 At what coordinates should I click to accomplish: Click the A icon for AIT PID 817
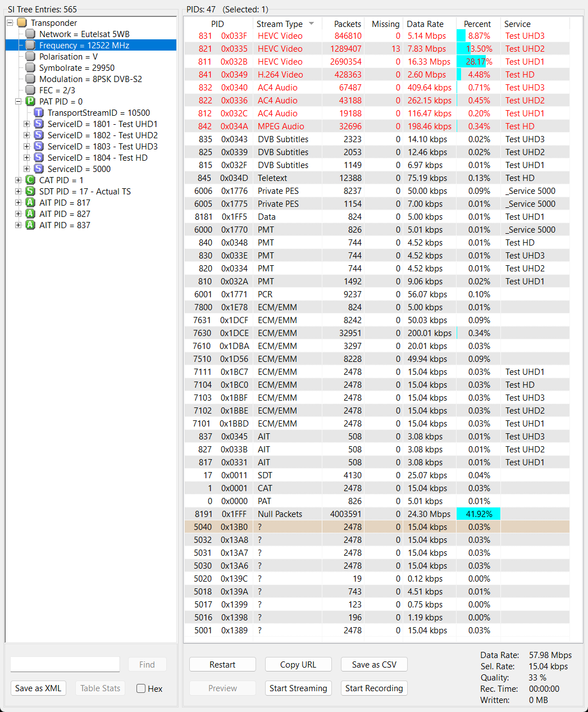click(30, 203)
